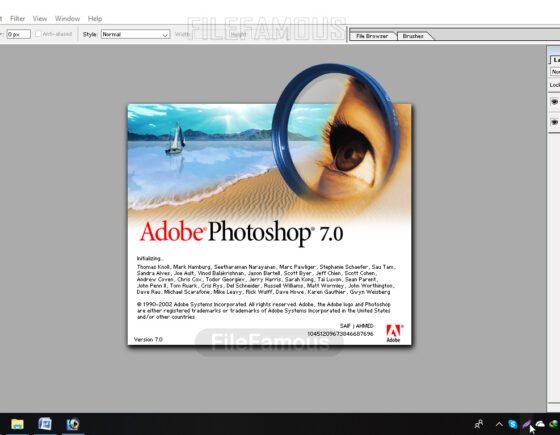560x435 pixels.
Task: Open File Explorer from the taskbar
Action: pyautogui.click(x=17, y=424)
